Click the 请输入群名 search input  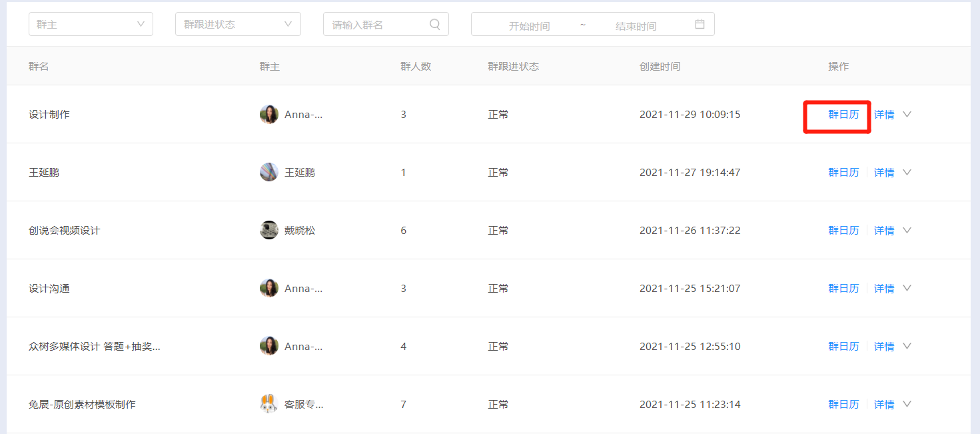pyautogui.click(x=386, y=24)
